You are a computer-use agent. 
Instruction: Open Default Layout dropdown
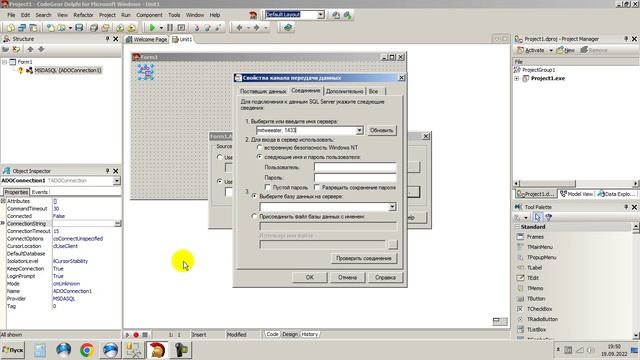point(321,15)
